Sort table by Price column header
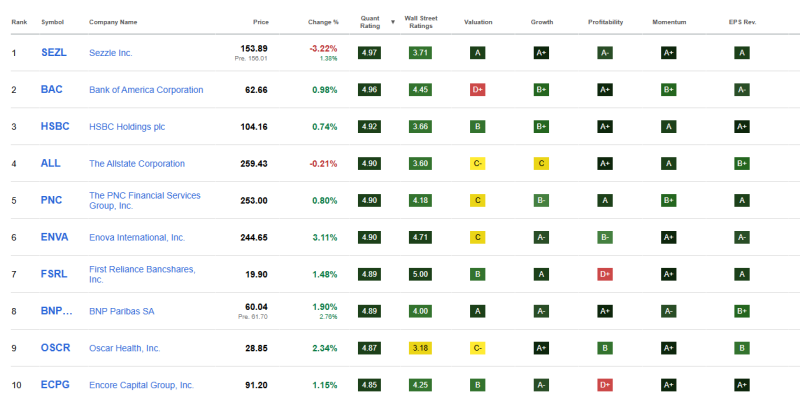The width and height of the screenshot is (800, 399). pyautogui.click(x=261, y=22)
